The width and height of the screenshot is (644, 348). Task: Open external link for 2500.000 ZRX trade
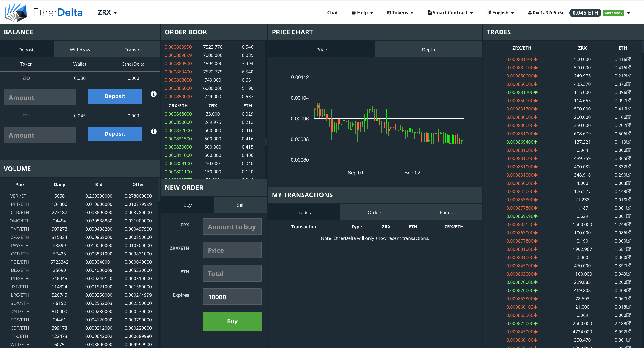click(628, 323)
